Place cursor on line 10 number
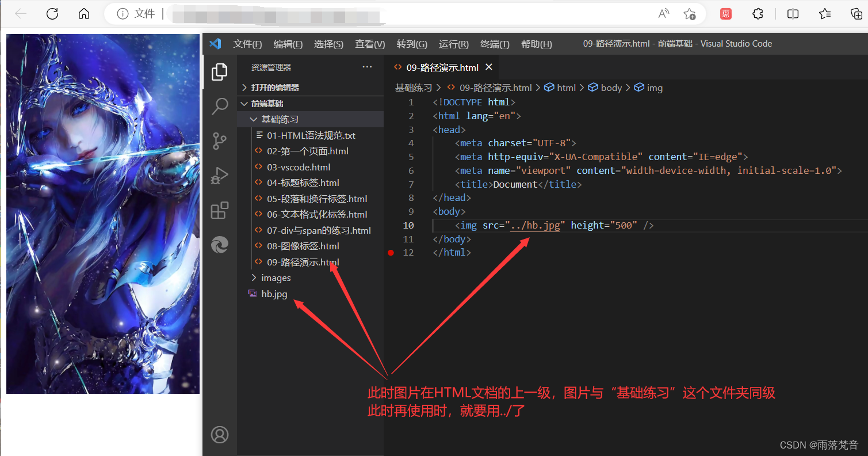 [x=408, y=226]
